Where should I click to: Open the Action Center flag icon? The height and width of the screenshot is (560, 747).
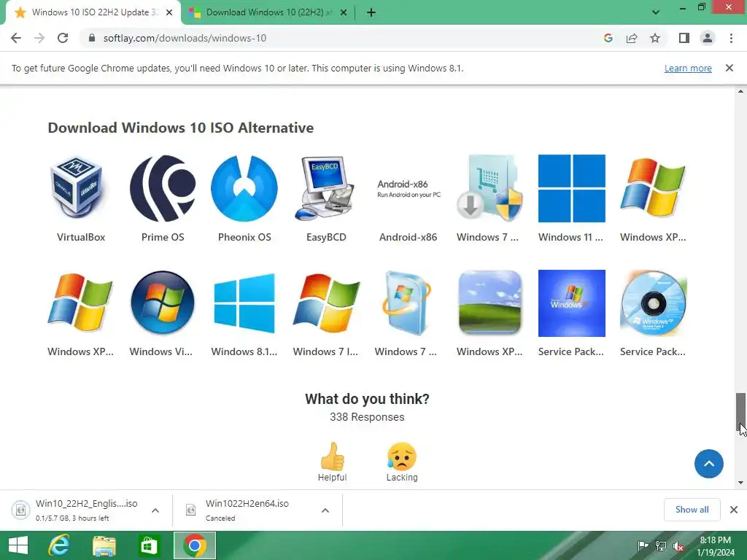click(643, 545)
